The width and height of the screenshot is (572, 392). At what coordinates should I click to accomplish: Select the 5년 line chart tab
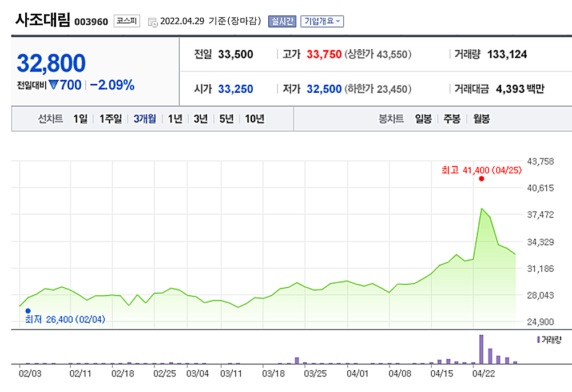point(226,118)
